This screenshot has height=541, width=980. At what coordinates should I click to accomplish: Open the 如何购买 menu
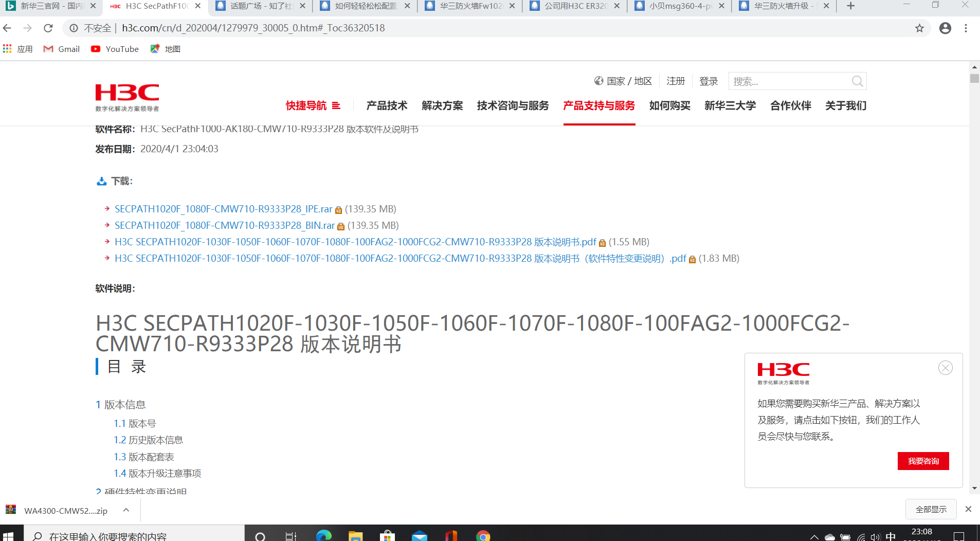tap(669, 105)
